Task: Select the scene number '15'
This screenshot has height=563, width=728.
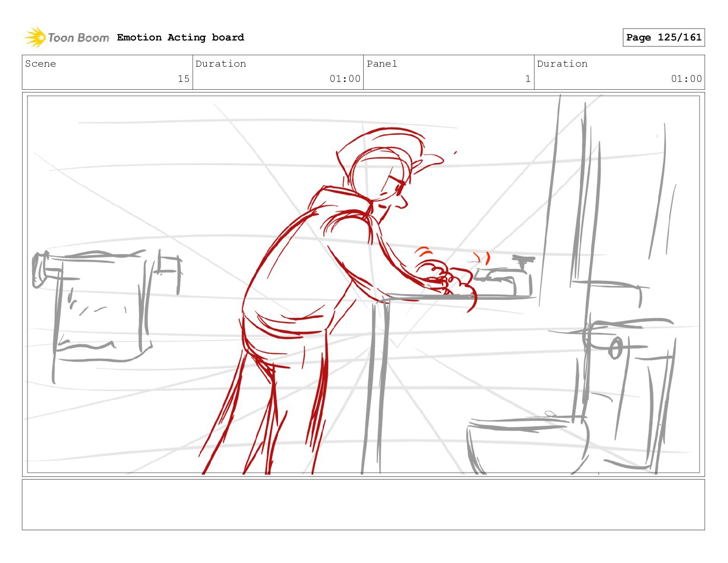Action: pyautogui.click(x=183, y=79)
